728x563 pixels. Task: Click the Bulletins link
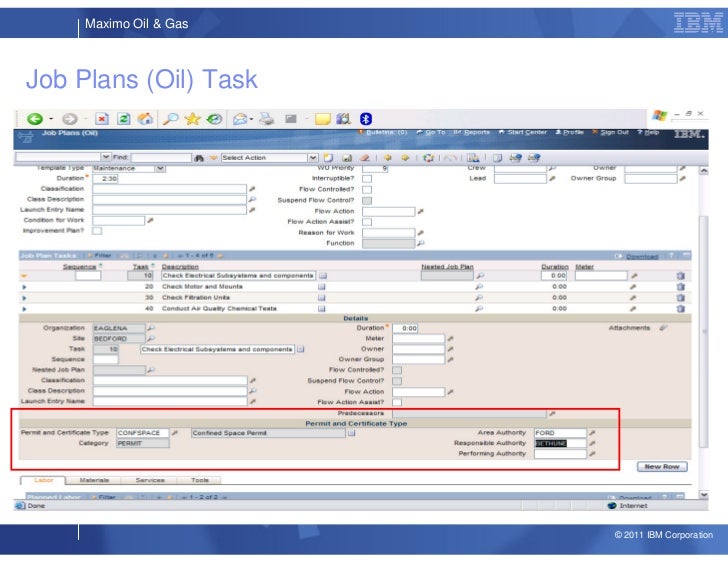[x=383, y=133]
